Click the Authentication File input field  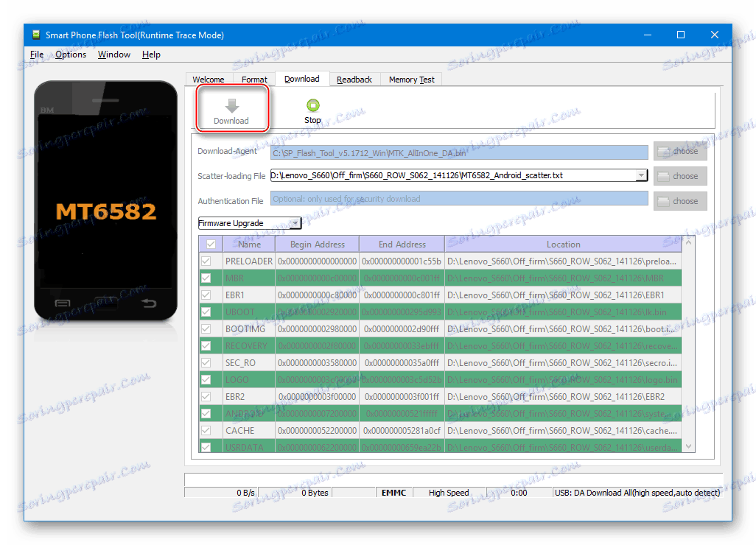(x=457, y=199)
